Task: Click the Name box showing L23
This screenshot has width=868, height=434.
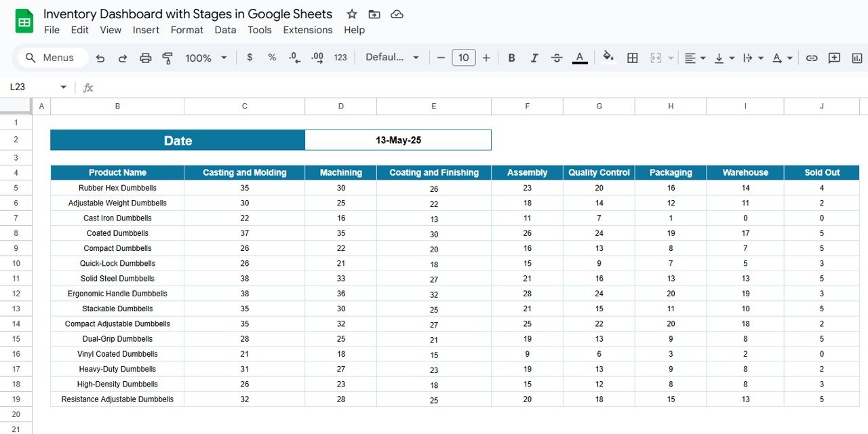Action: pyautogui.click(x=33, y=87)
